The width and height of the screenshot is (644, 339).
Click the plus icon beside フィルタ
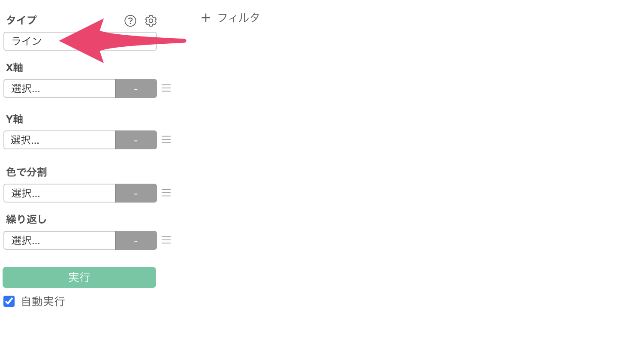[x=206, y=18]
